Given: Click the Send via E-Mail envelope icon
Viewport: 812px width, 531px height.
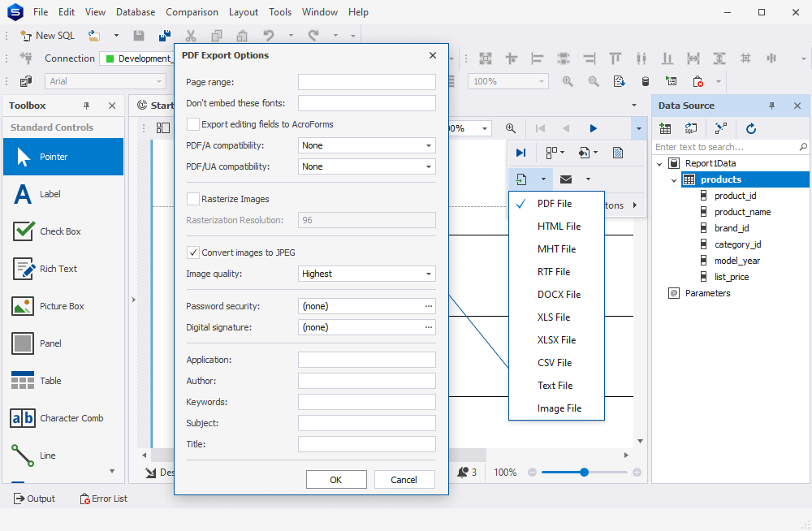Looking at the screenshot, I should tap(566, 179).
